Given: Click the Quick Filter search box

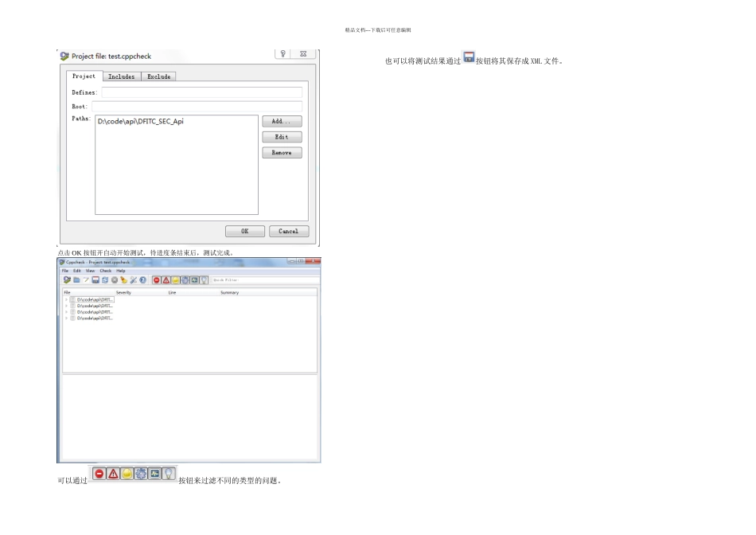Looking at the screenshot, I should click(266, 279).
